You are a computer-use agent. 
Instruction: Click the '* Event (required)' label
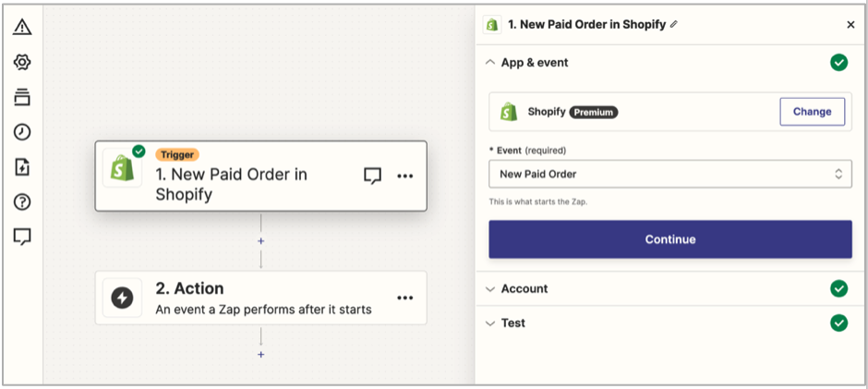click(x=527, y=151)
